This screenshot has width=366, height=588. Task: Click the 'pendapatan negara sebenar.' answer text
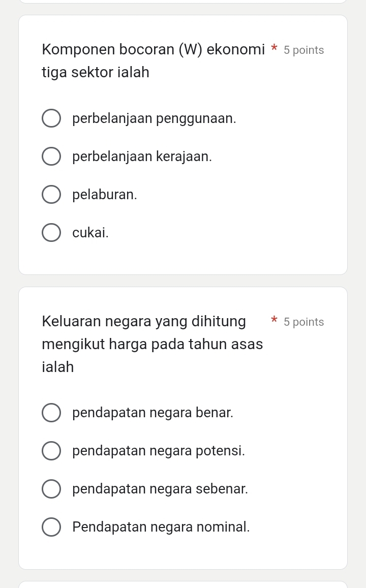160,489
